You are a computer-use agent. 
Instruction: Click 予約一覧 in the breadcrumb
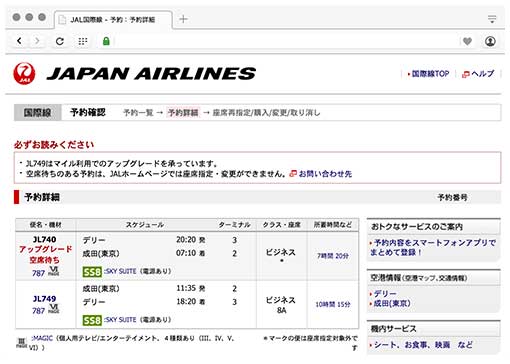click(138, 113)
